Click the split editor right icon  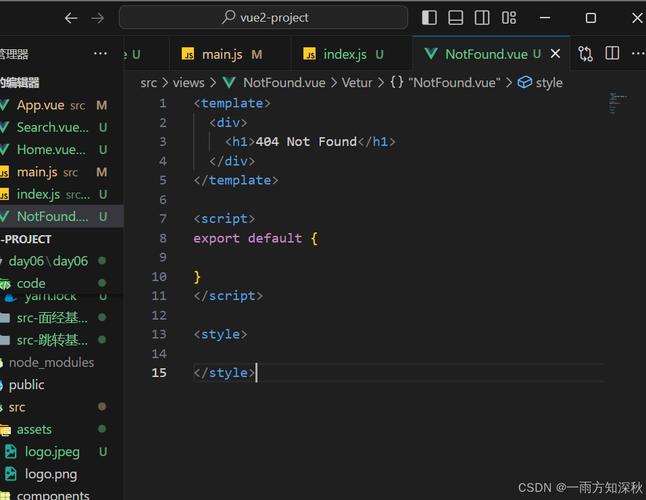612,54
